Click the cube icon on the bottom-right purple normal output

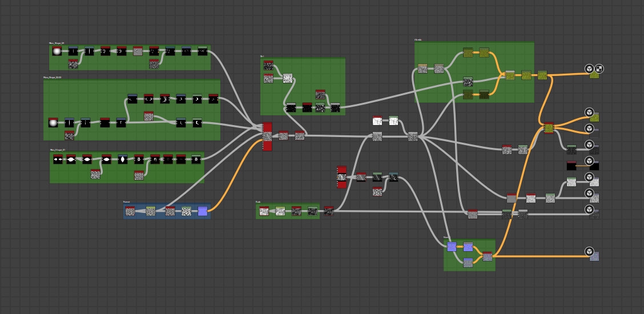[589, 251]
